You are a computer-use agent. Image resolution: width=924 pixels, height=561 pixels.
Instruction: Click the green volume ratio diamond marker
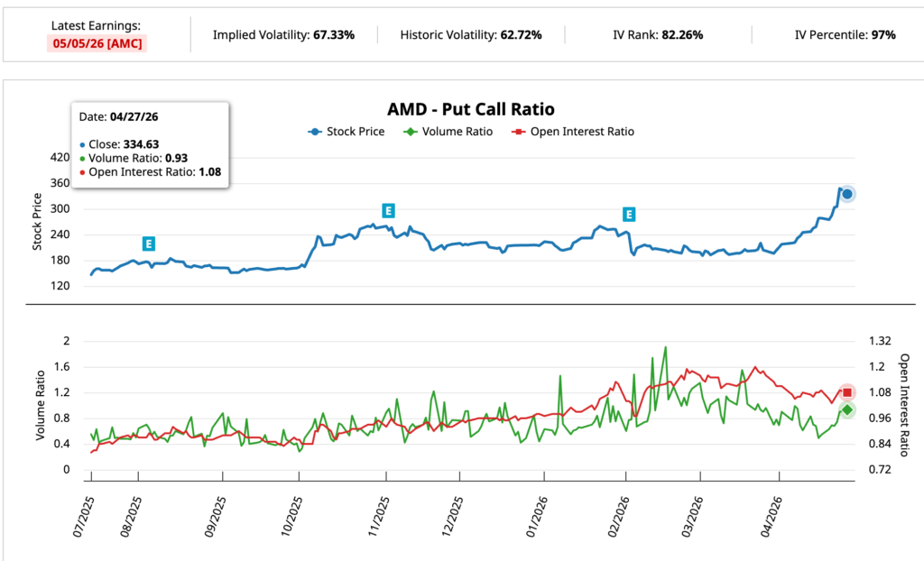846,410
